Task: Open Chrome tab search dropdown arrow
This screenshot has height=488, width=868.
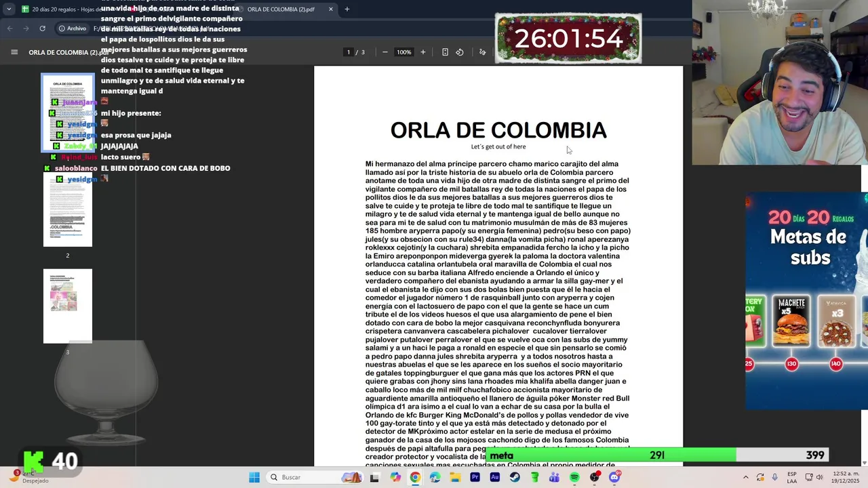Action: [x=9, y=9]
